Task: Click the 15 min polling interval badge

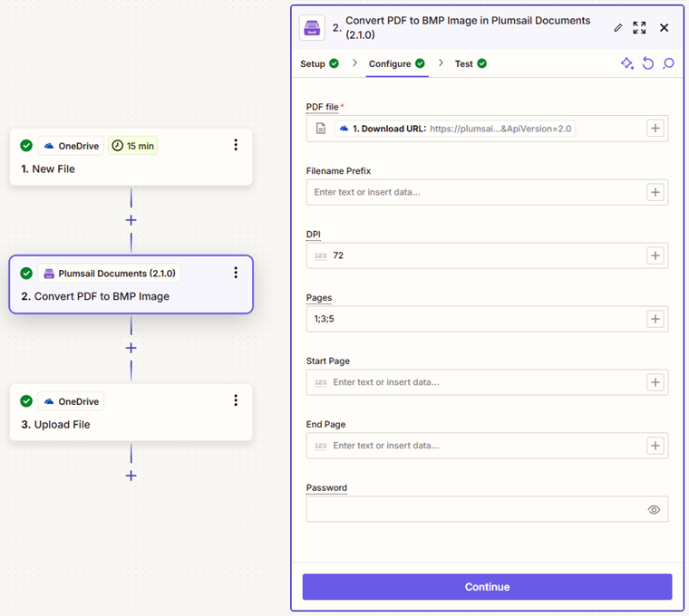Action: pyautogui.click(x=133, y=146)
